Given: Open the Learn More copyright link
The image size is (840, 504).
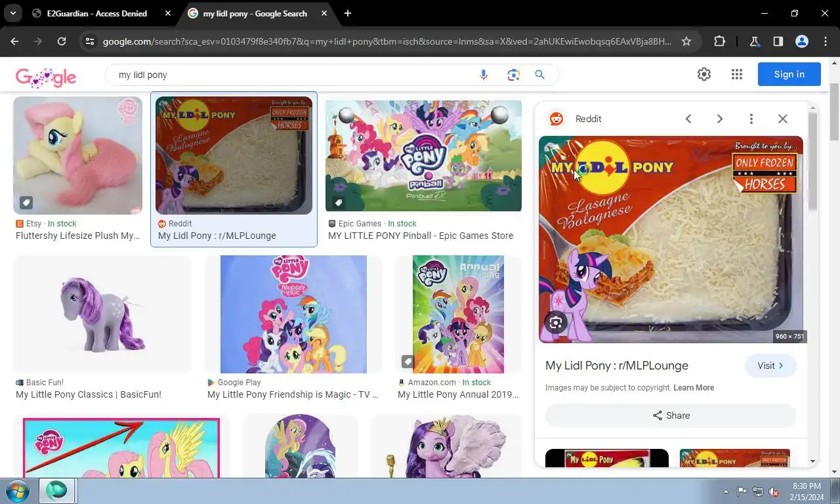Looking at the screenshot, I should 694,388.
